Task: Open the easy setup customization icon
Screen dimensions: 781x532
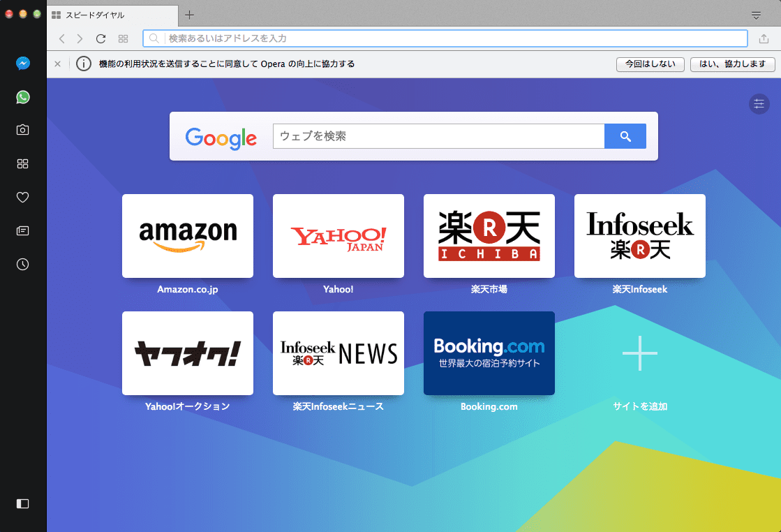Action: [759, 104]
